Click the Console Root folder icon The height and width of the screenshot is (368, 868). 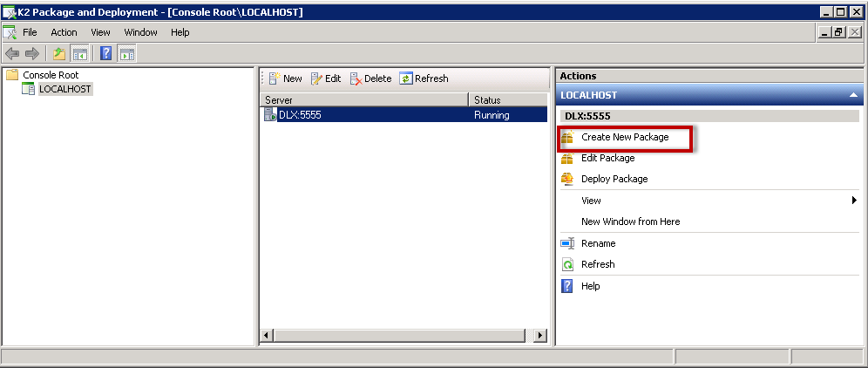click(12, 75)
